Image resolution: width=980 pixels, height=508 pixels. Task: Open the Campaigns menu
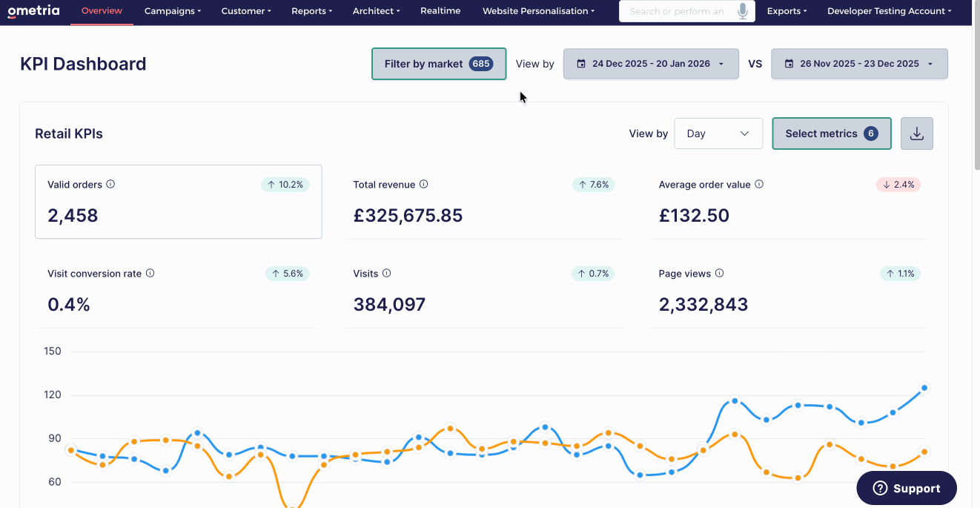click(172, 10)
